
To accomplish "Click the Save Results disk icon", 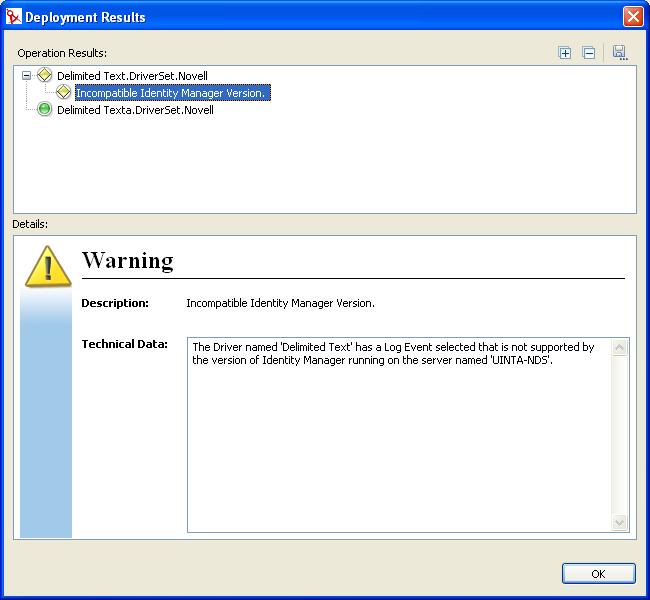I will click(620, 53).
